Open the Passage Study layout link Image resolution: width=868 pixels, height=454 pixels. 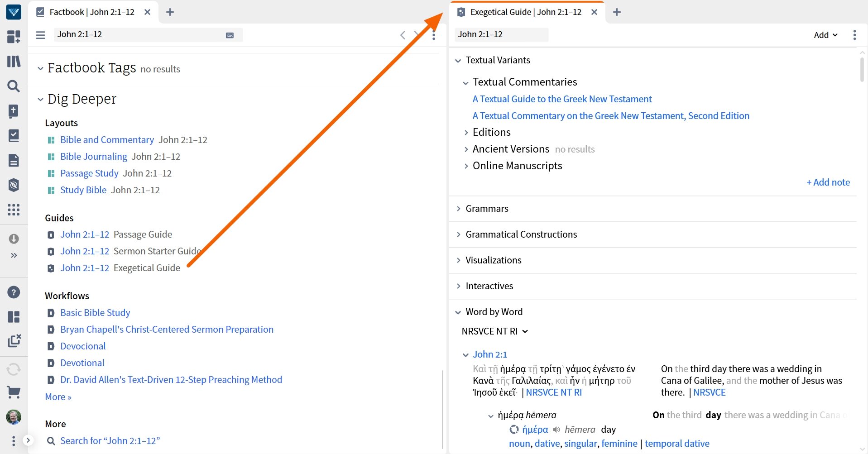coord(89,173)
